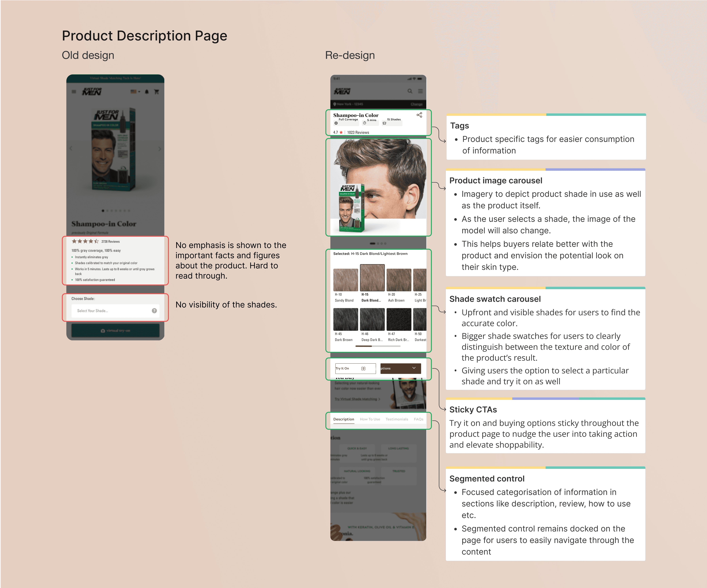This screenshot has height=588, width=707.
Task: Click the Long Lasting feature card
Action: tap(399, 453)
